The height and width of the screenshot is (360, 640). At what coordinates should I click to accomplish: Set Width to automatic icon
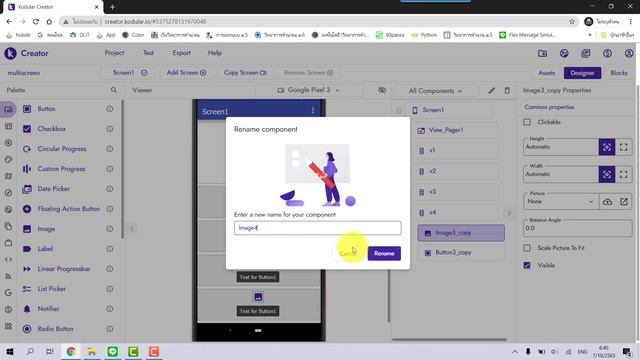[607, 174]
